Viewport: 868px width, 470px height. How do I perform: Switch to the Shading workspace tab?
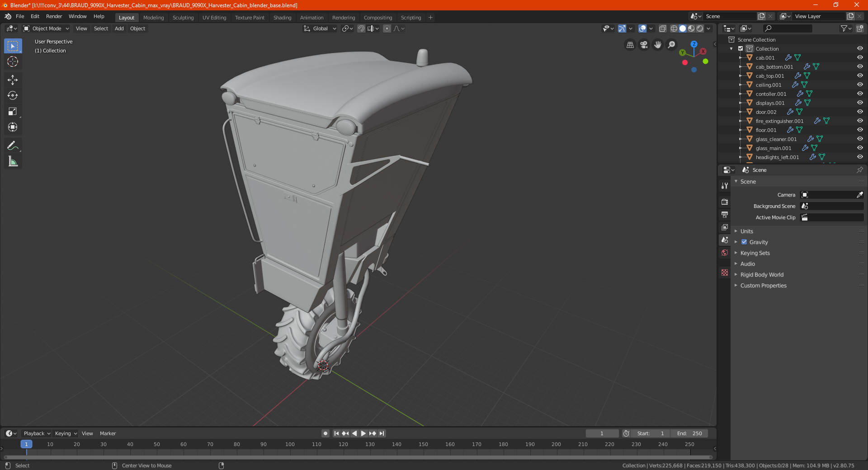tap(282, 18)
